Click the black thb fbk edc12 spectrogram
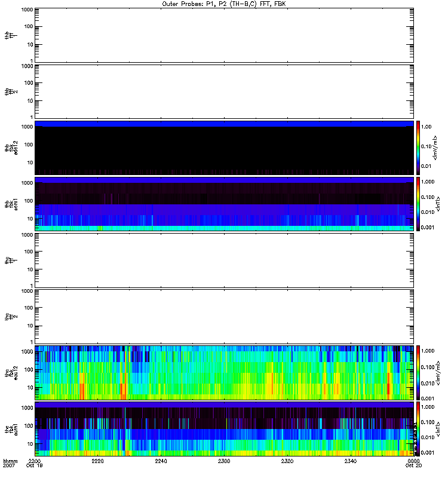The height and width of the screenshot is (478, 448). 224,148
